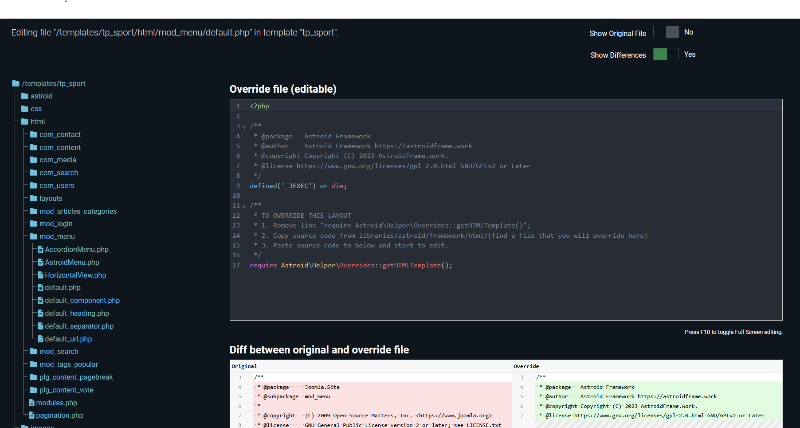
Task: Click the AccordionMenu.php file icon
Action: (x=39, y=249)
